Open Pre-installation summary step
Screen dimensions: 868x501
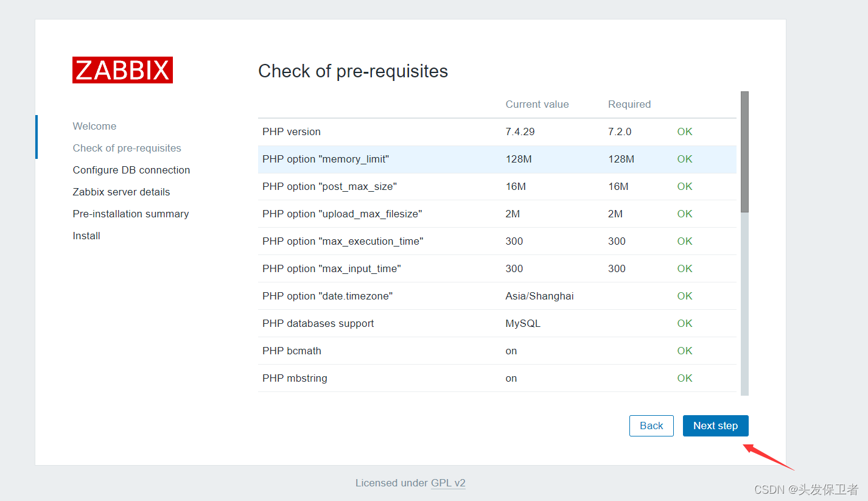[x=131, y=214]
